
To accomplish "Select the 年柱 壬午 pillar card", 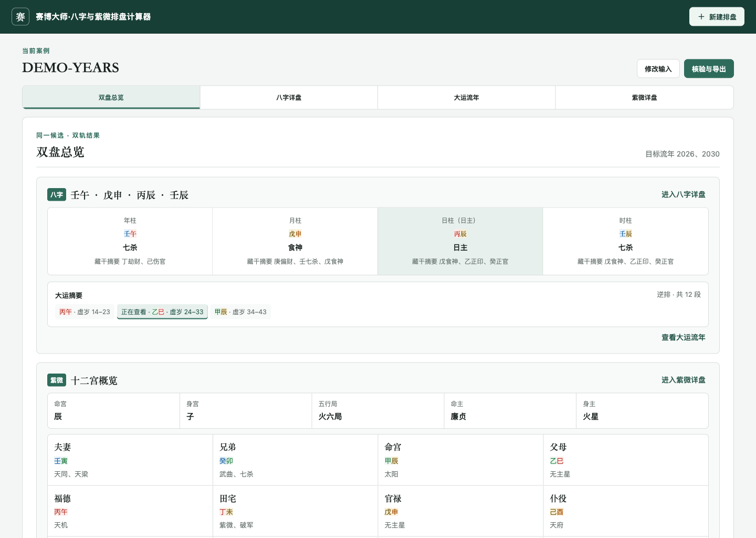I will 130,241.
